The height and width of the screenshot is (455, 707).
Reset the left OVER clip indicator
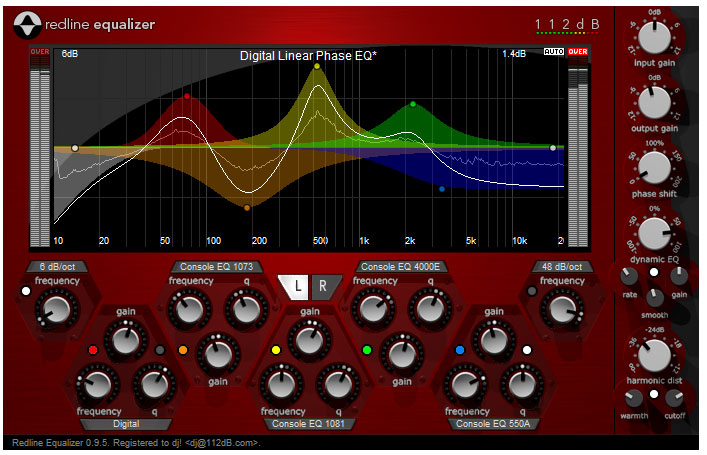click(x=40, y=52)
